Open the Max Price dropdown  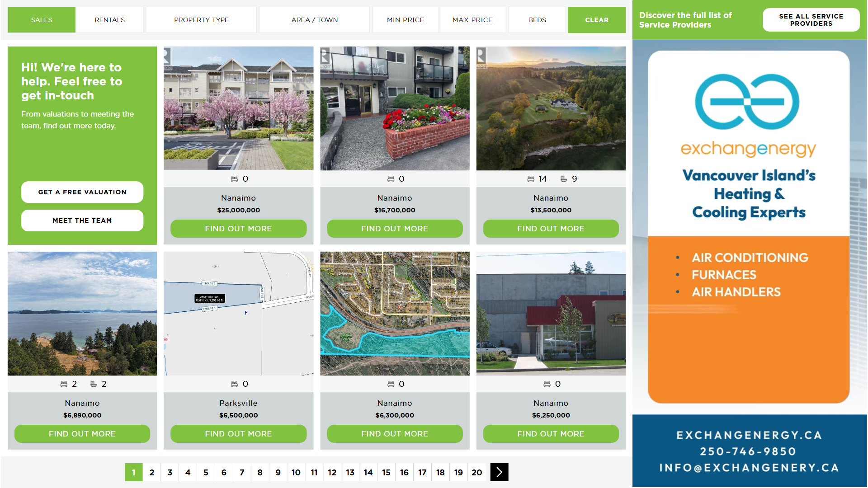(x=472, y=20)
